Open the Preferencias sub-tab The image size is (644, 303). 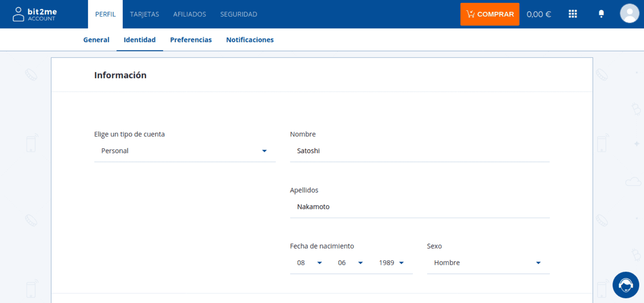[x=191, y=40]
